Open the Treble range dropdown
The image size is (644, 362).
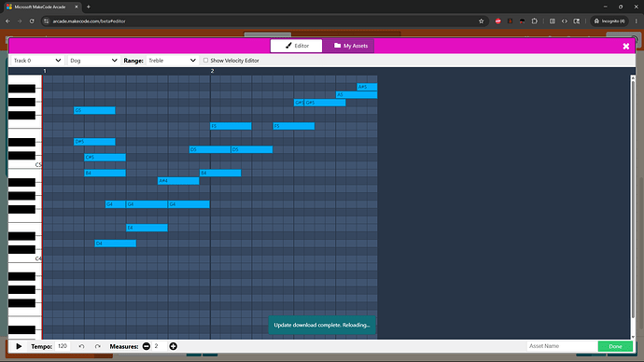(x=172, y=61)
